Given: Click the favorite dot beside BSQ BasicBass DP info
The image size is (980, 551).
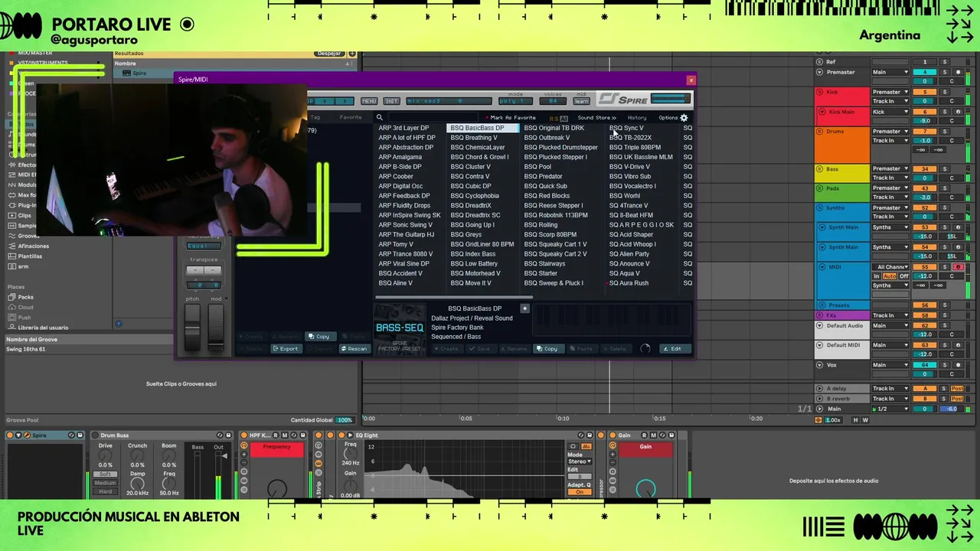Looking at the screenshot, I should point(524,308).
